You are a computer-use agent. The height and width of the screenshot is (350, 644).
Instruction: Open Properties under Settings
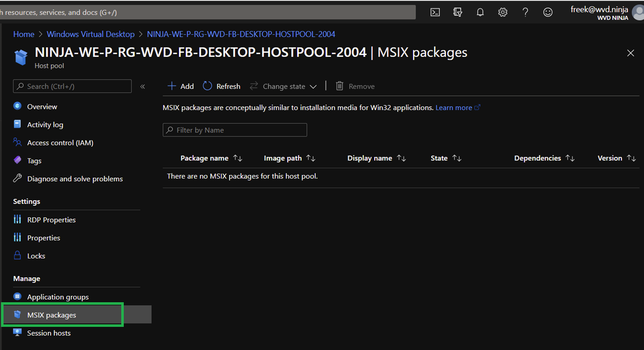tap(44, 238)
